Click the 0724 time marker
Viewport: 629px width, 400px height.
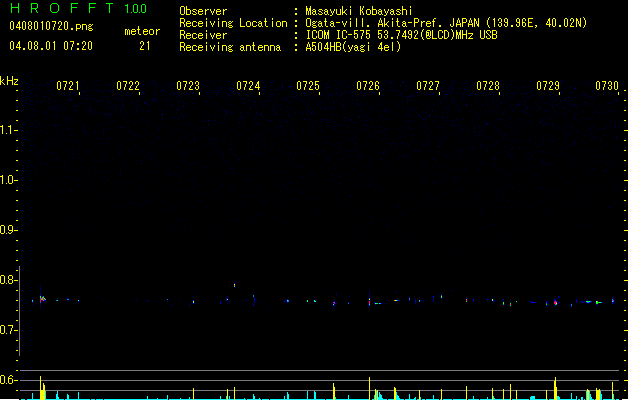point(248,86)
